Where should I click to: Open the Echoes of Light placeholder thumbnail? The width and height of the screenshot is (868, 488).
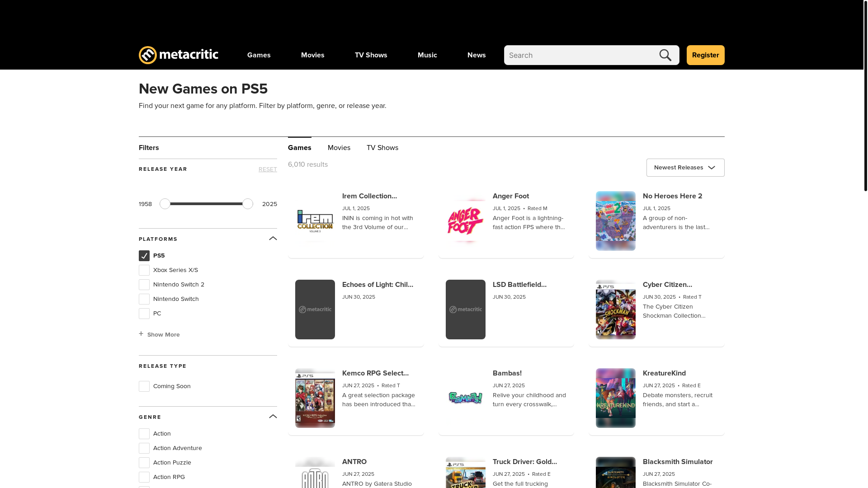315,310
